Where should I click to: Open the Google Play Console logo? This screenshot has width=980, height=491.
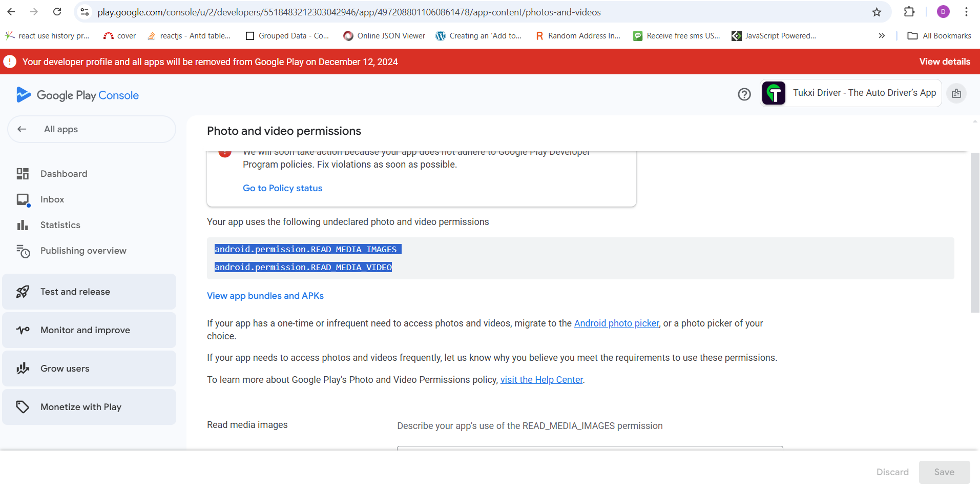coord(77,95)
